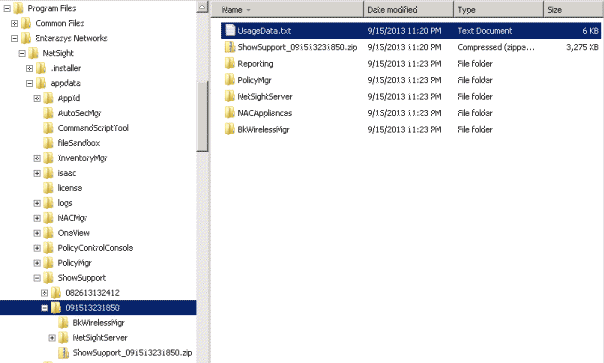
Task: Open the Reporting folder icon
Action: coord(230,63)
